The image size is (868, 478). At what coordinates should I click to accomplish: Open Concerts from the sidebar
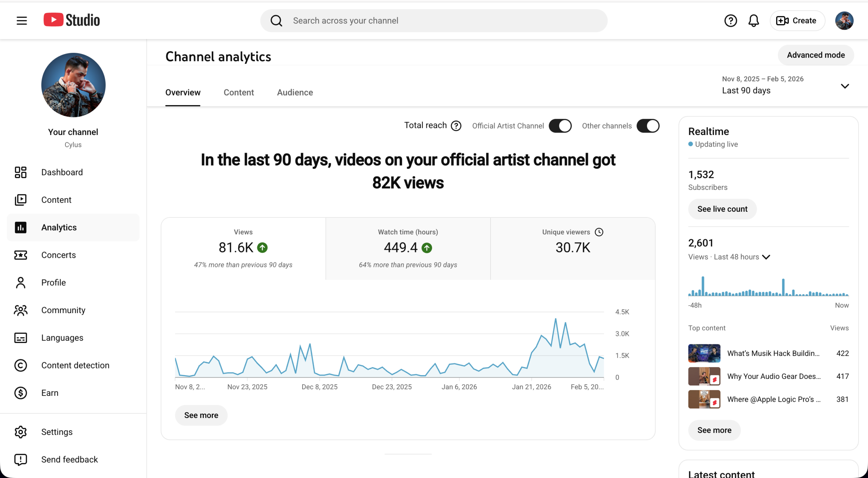(73, 255)
